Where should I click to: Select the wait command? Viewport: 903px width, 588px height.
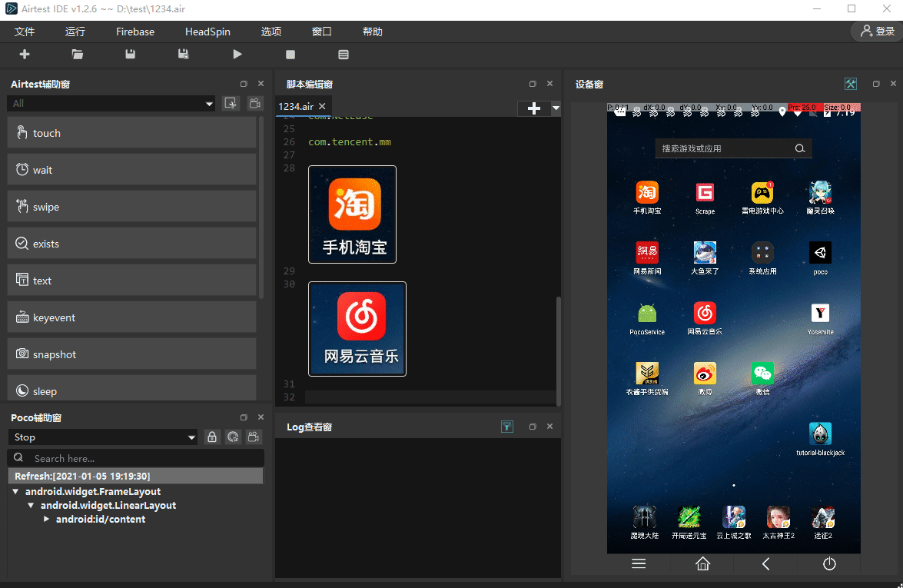[x=131, y=170]
